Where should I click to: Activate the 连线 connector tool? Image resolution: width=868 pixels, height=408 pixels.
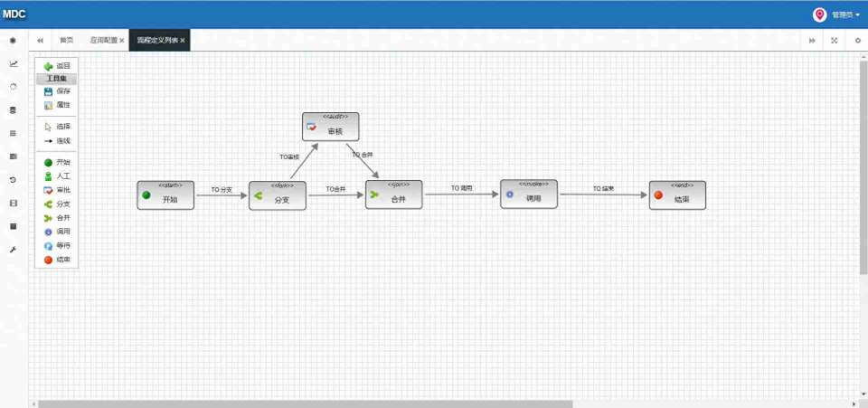point(57,141)
